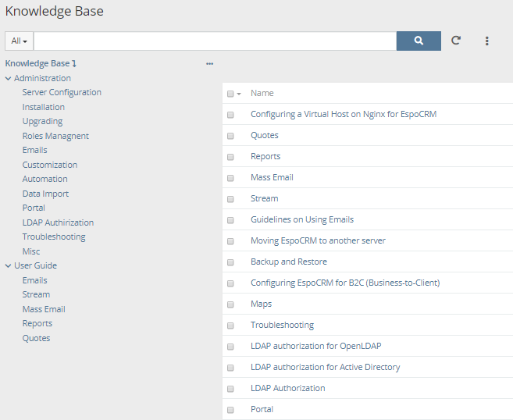This screenshot has width=513, height=420.
Task: Check the Quotes article row checkbox
Action: click(x=230, y=136)
